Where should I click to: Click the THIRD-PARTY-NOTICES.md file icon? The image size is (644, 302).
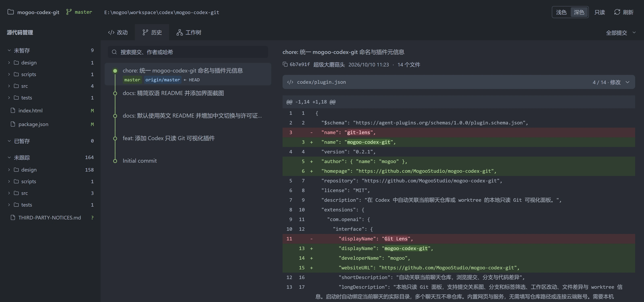tap(13, 217)
